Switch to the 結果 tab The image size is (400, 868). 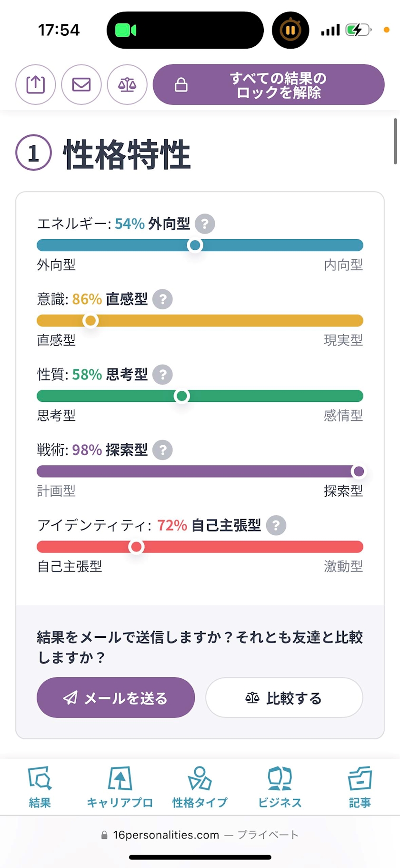(40, 787)
